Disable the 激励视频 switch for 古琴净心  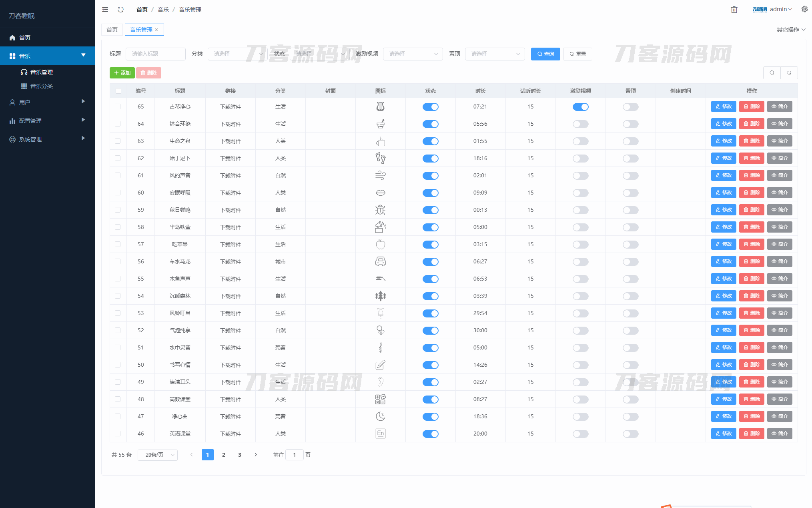pyautogui.click(x=580, y=107)
